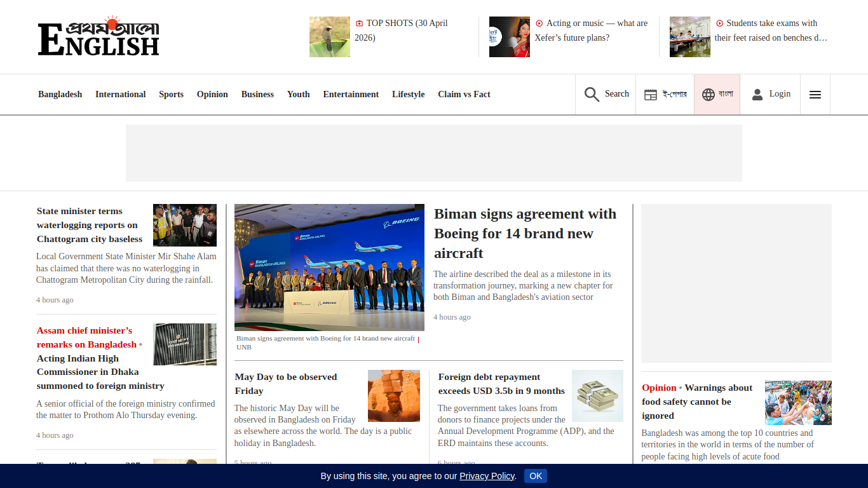
Task: Click the crowded food market thumbnail
Action: [x=798, y=403]
